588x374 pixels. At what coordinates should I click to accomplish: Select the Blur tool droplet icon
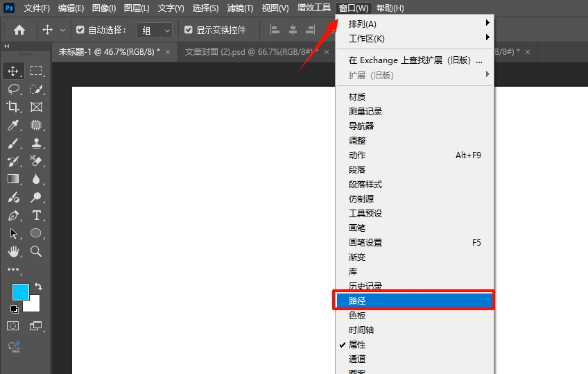tap(36, 179)
